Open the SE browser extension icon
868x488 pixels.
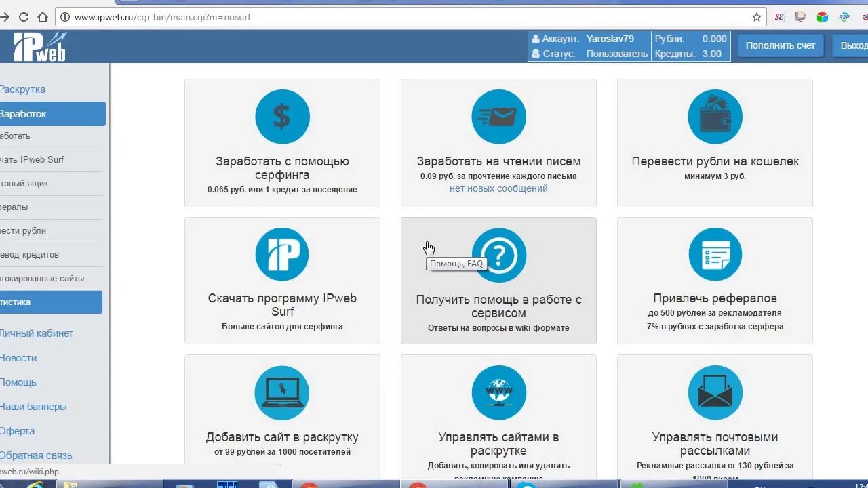click(779, 17)
